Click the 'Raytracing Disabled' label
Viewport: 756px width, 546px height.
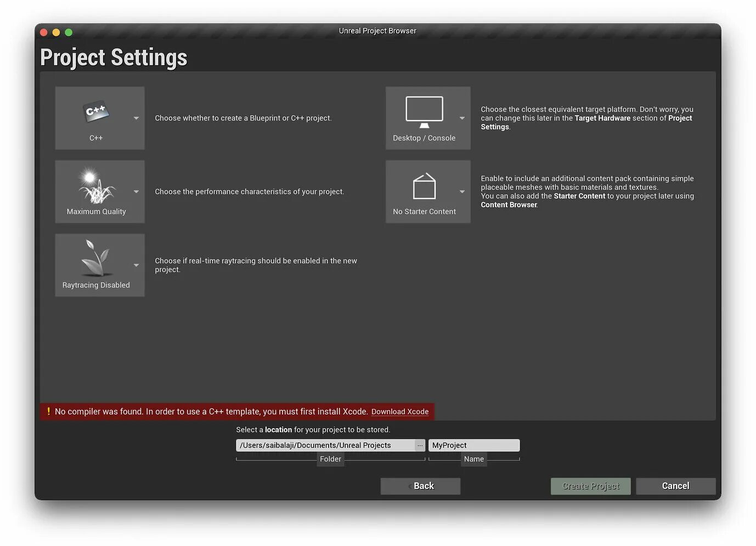click(x=96, y=285)
